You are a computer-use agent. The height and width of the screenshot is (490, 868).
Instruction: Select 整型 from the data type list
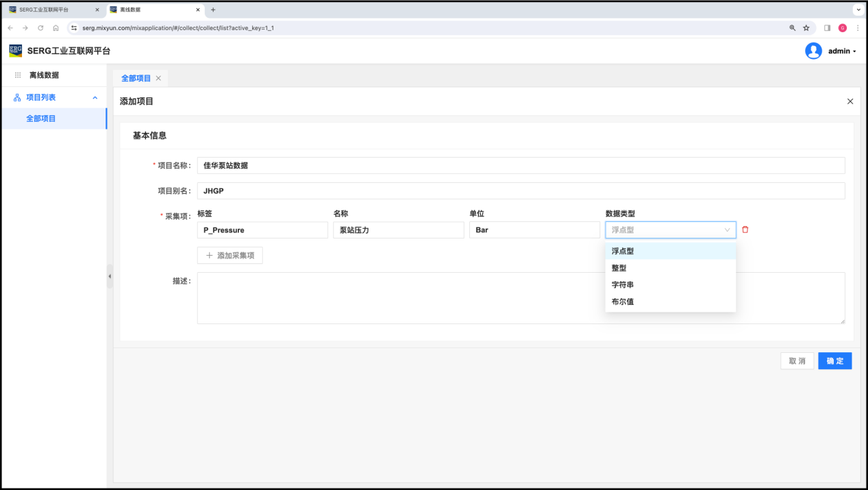coord(619,268)
